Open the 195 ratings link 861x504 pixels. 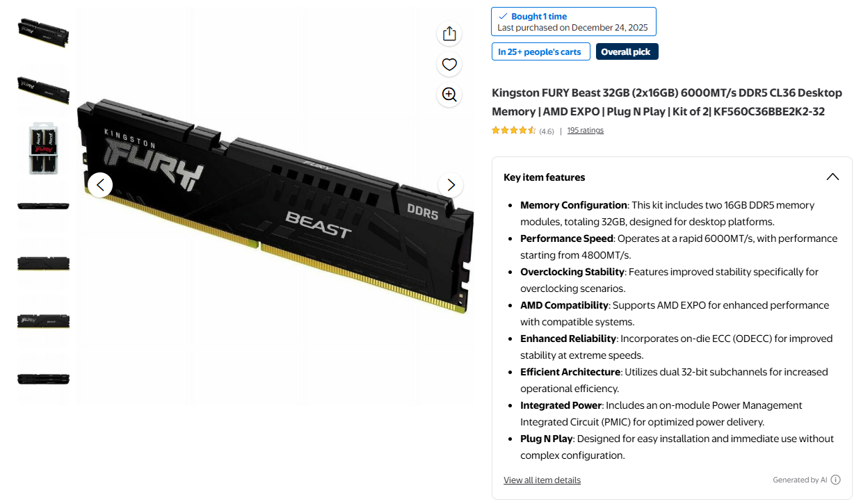(585, 131)
